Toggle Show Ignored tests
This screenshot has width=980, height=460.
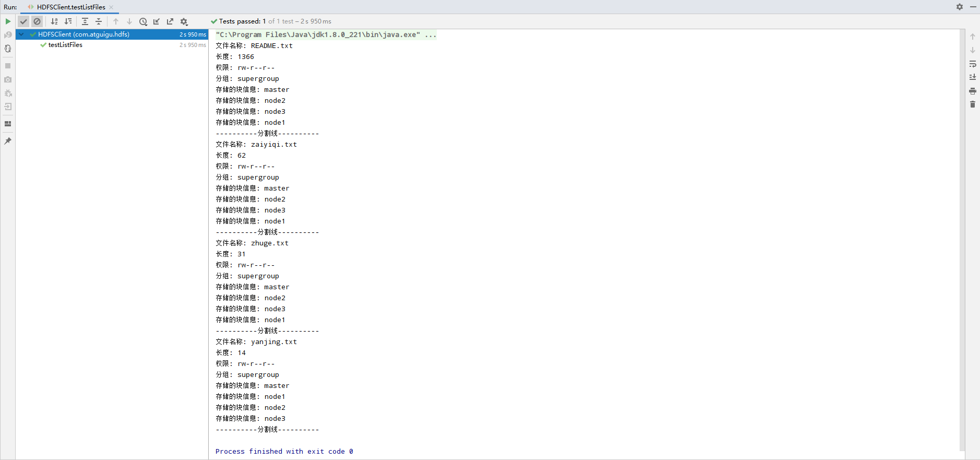pos(37,21)
